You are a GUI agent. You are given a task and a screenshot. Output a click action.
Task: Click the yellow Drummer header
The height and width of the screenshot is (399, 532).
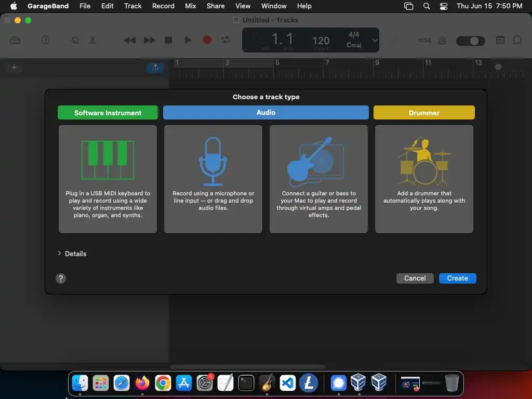(x=424, y=113)
